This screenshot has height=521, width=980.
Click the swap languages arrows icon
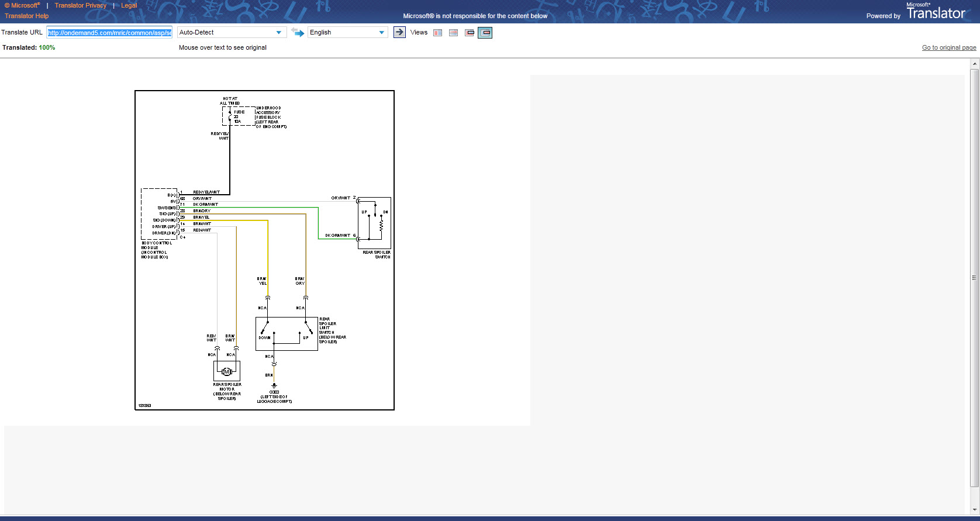[x=298, y=33]
